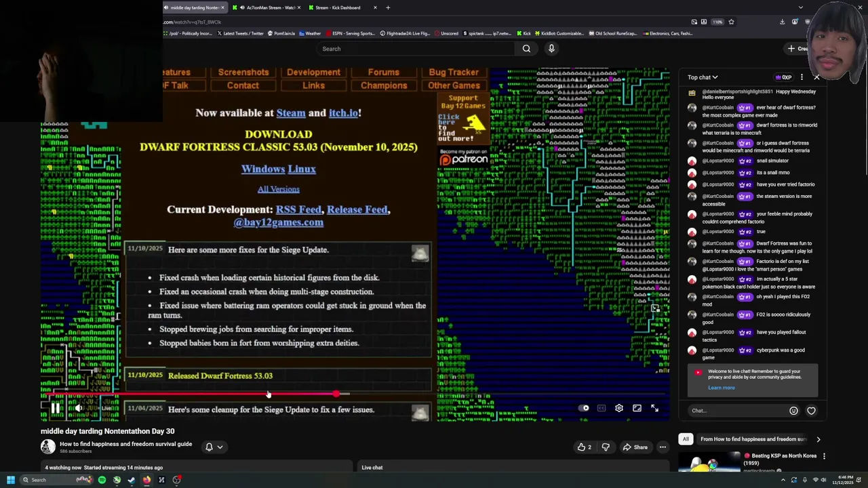Open the Flightradar24 bookmark

coord(406,33)
